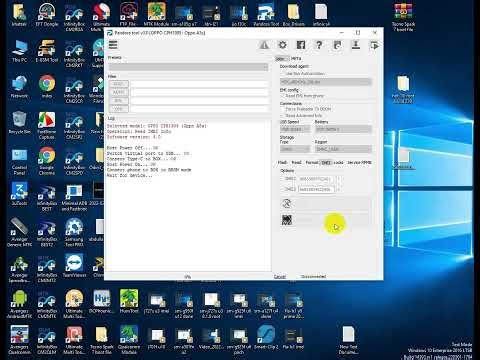Switch to the Read tab

pos(296,162)
